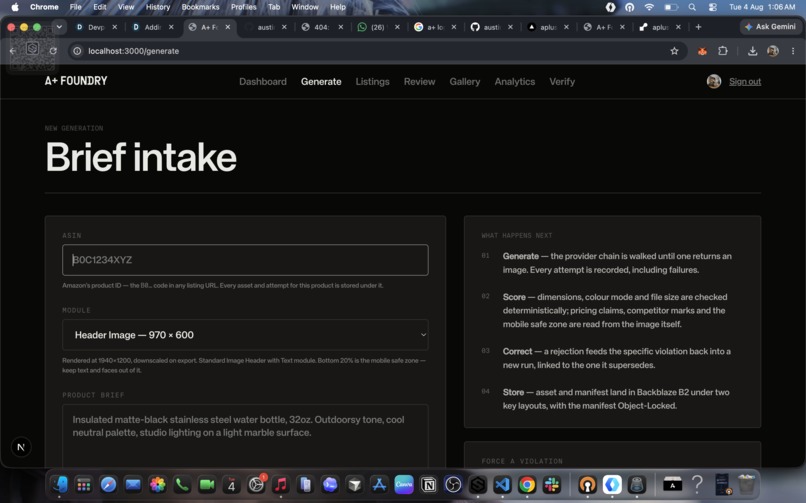This screenshot has height=503, width=806.
Task: Launch Canva from the dock
Action: coord(404,485)
